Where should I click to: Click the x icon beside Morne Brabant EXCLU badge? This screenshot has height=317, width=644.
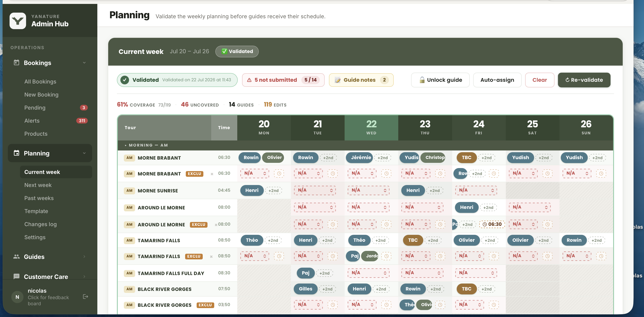coord(212,174)
